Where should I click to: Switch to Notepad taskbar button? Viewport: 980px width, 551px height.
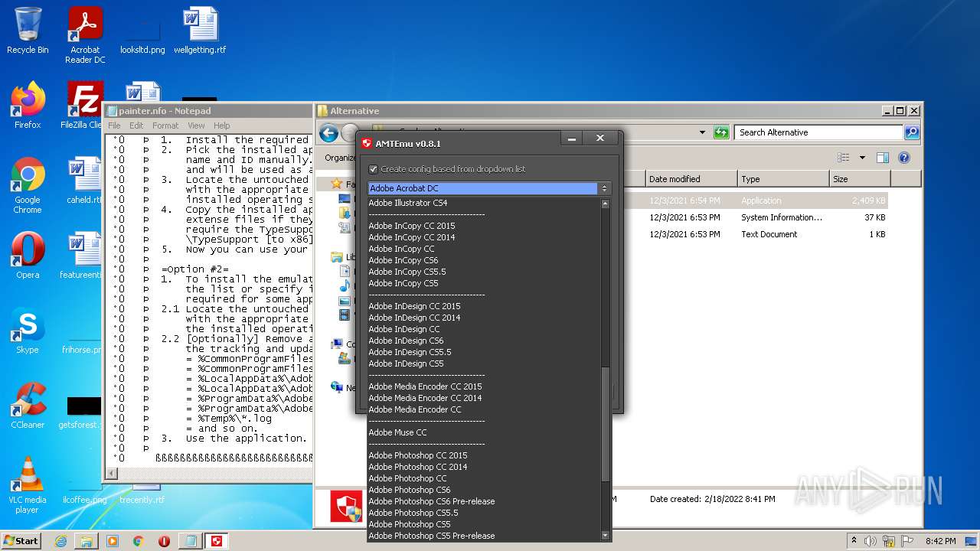(190, 541)
